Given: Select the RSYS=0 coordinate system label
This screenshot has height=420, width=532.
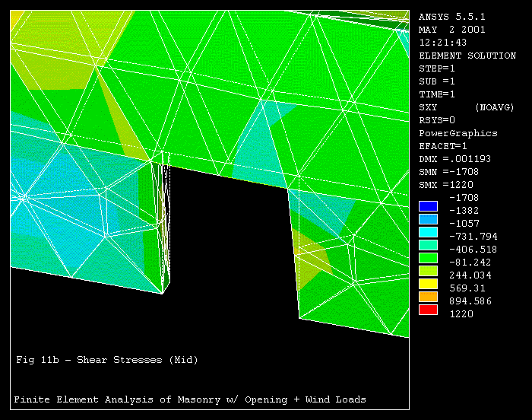Looking at the screenshot, I should (x=437, y=120).
